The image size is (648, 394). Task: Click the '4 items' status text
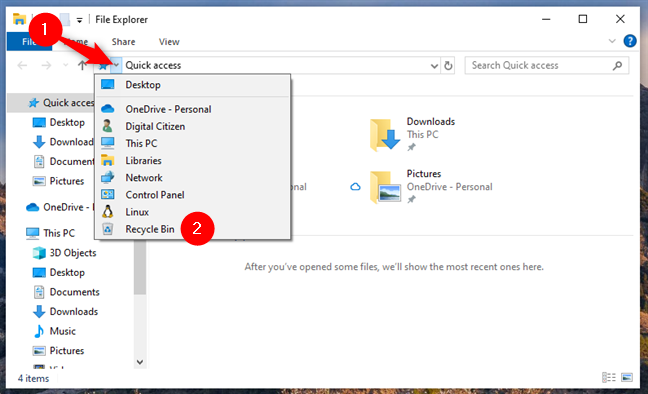33,378
